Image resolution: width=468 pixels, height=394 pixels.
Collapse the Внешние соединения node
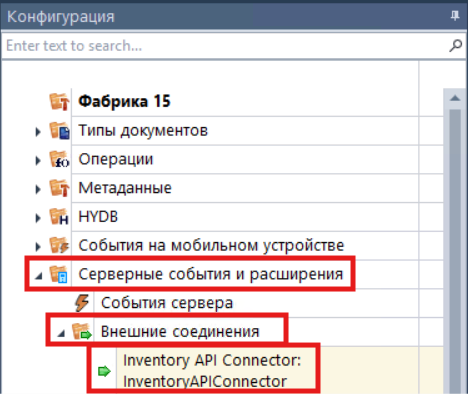click(x=61, y=333)
